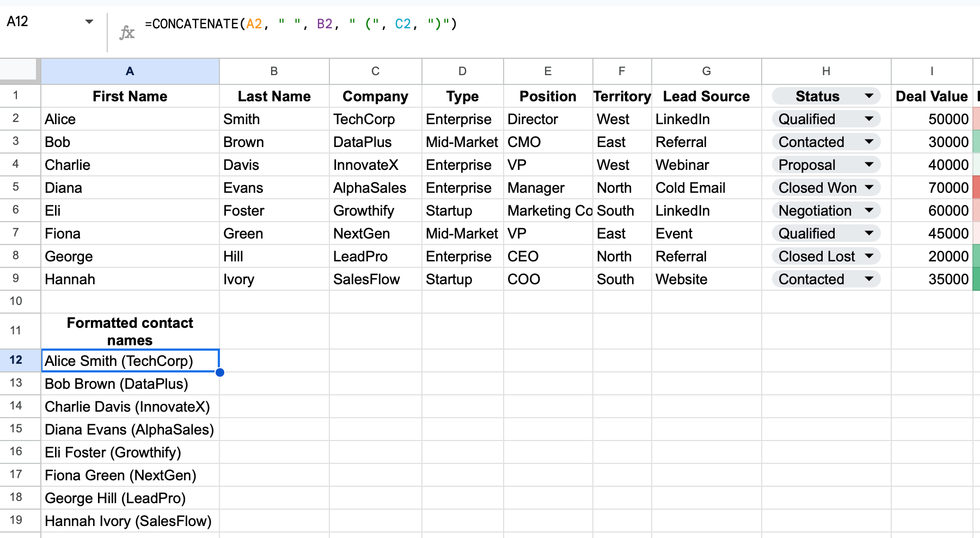The height and width of the screenshot is (538, 980).
Task: Click the fx function icon
Action: pos(126,33)
